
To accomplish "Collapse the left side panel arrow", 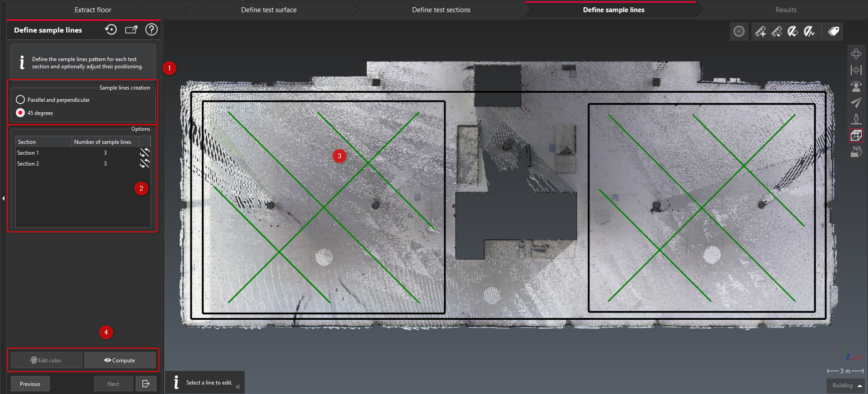I will (x=3, y=198).
